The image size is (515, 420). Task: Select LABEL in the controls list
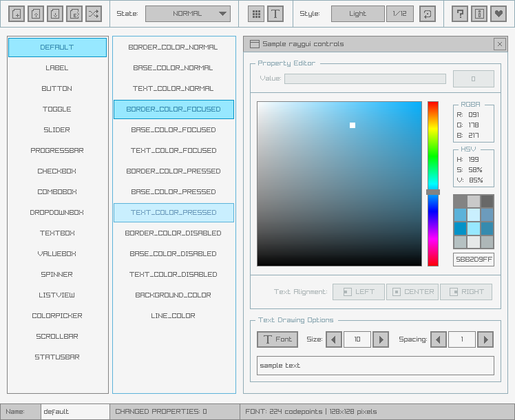tap(57, 68)
